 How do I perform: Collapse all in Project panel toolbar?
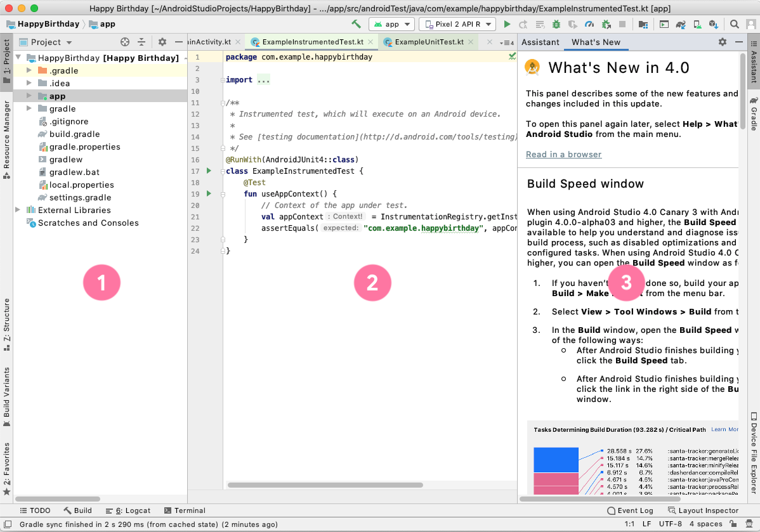[141, 42]
